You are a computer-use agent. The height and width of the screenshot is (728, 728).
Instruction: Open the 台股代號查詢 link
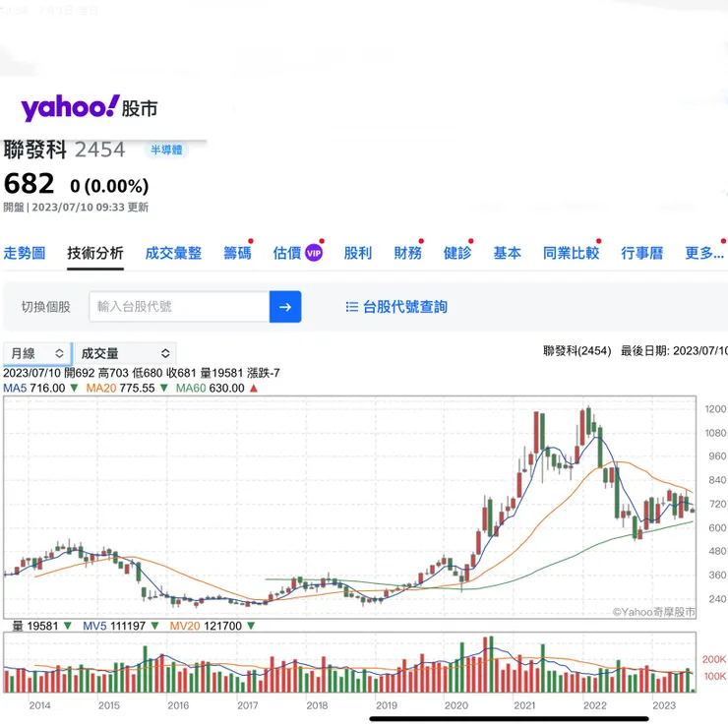pos(405,307)
